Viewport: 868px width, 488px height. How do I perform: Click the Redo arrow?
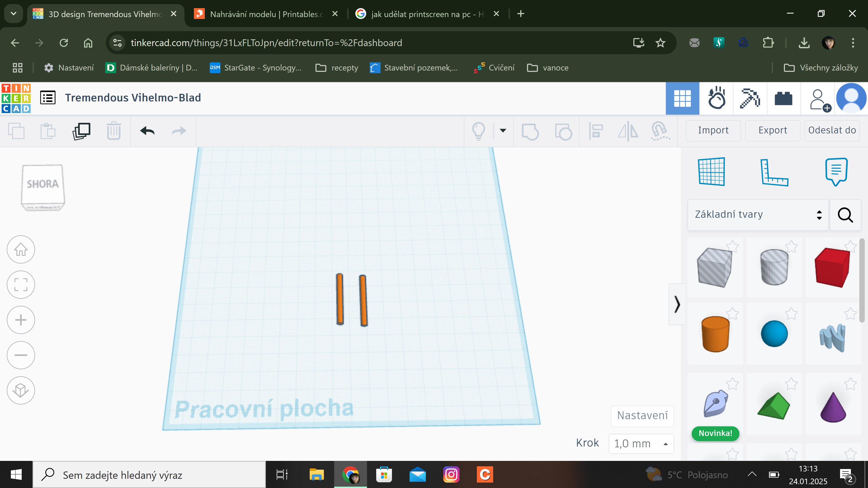[179, 131]
